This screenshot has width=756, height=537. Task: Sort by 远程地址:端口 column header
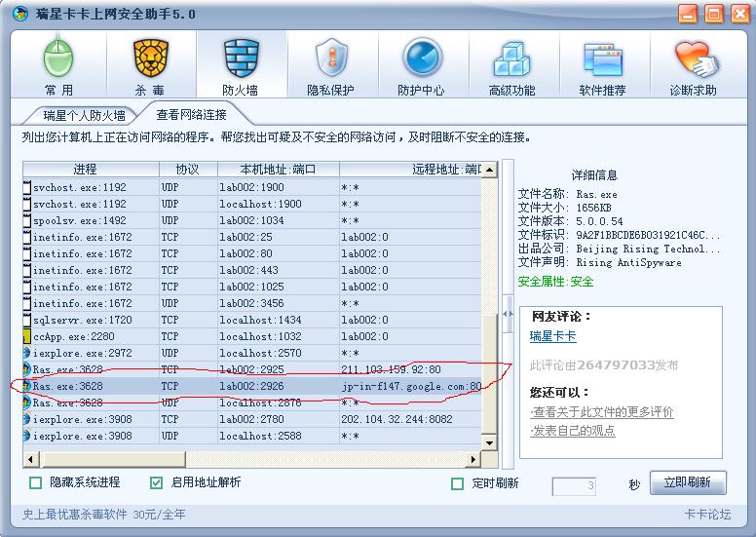pos(411,170)
